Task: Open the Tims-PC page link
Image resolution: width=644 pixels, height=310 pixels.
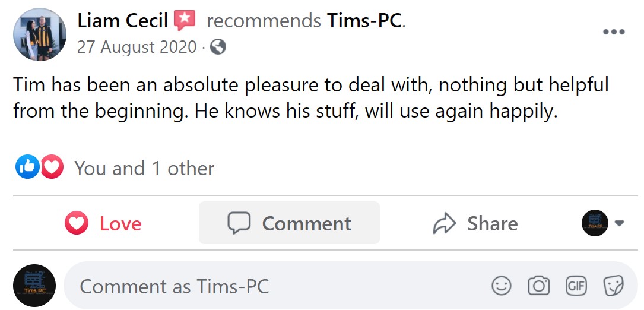Action: click(364, 21)
